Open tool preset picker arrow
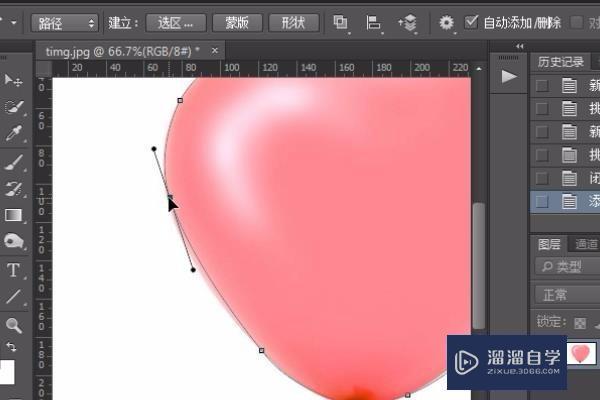 tap(14, 23)
